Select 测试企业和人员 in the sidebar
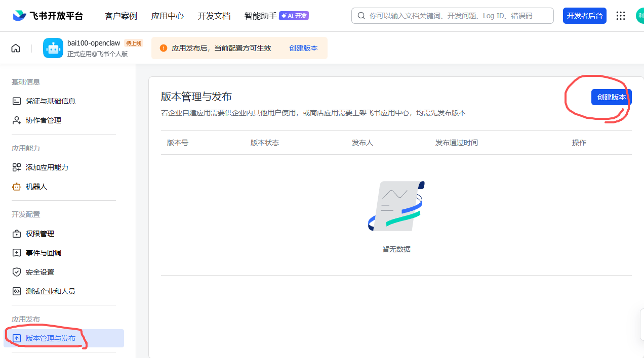This screenshot has height=358, width=644. click(50, 291)
